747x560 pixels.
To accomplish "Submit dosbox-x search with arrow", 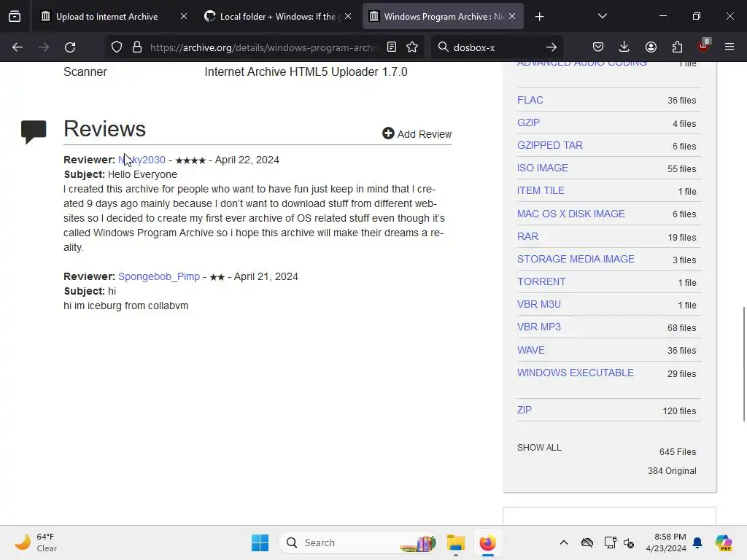I will [551, 47].
